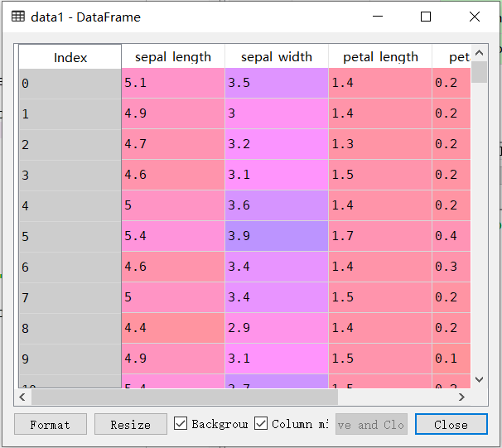Click the Format button
The image size is (502, 448).
pyautogui.click(x=50, y=424)
